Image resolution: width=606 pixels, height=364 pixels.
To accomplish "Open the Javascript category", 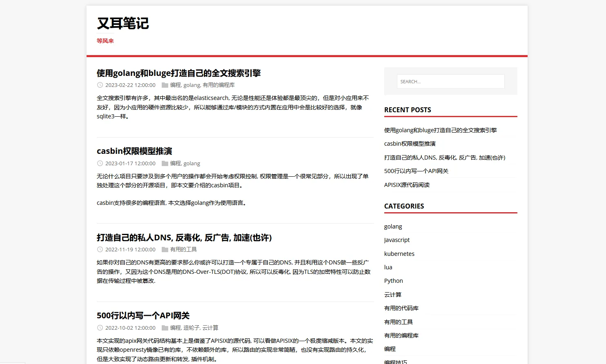I will [x=397, y=240].
